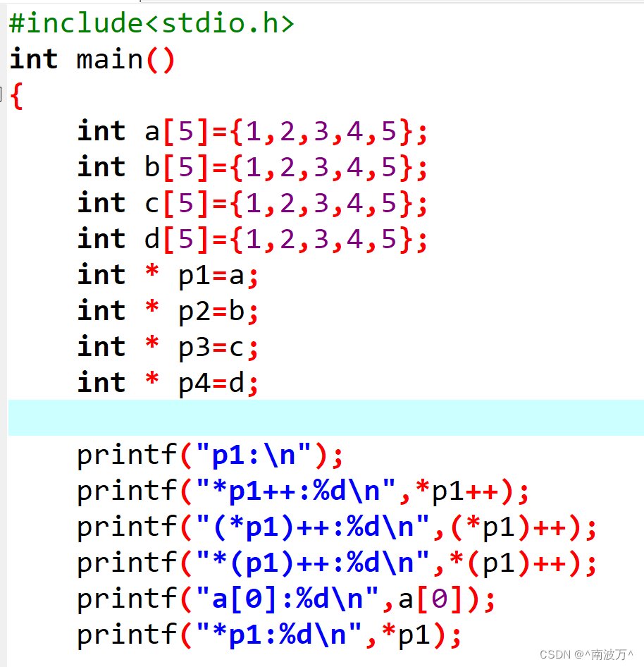The width and height of the screenshot is (644, 667).
Task: Click the pointer declaration int * p4=d;
Action: (168, 384)
